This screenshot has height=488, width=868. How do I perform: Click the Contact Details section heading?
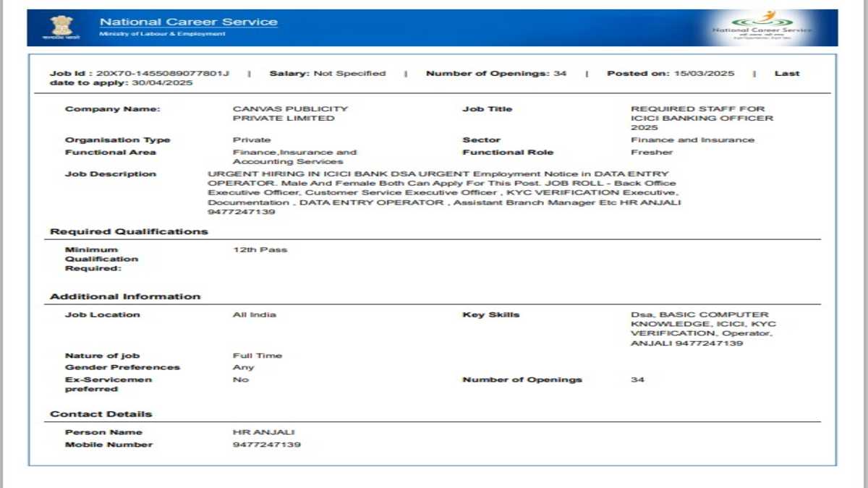click(101, 414)
